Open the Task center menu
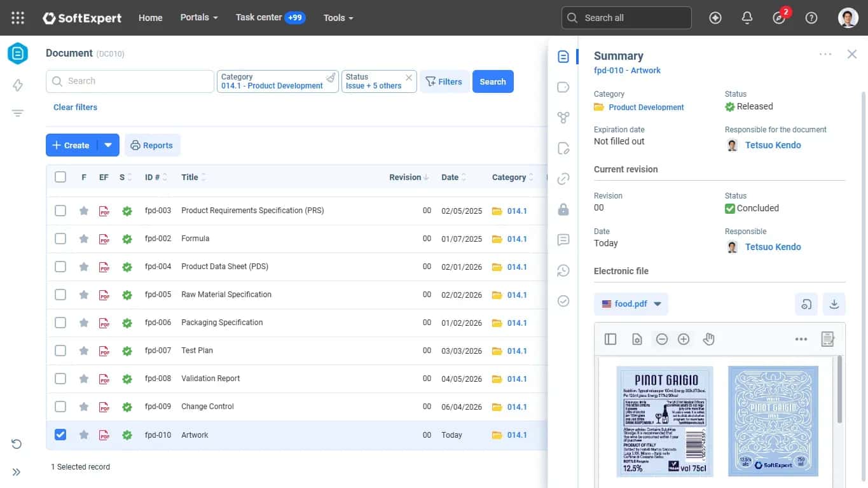 pos(270,18)
